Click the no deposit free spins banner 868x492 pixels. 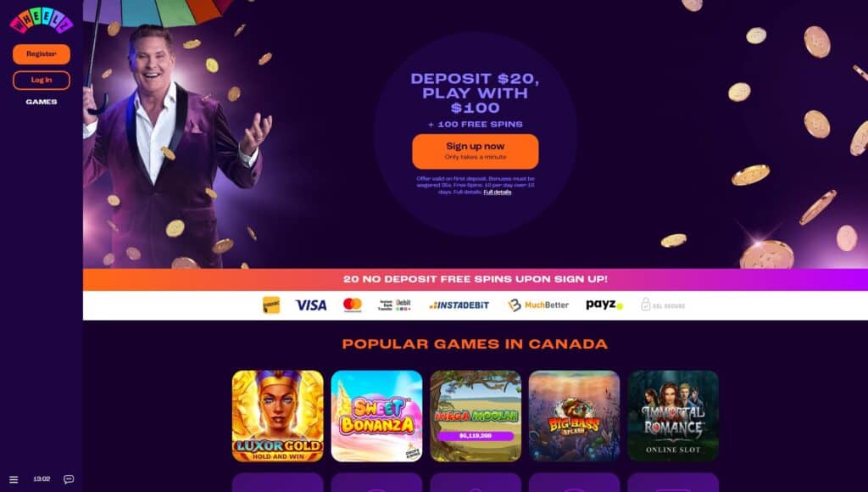(476, 279)
